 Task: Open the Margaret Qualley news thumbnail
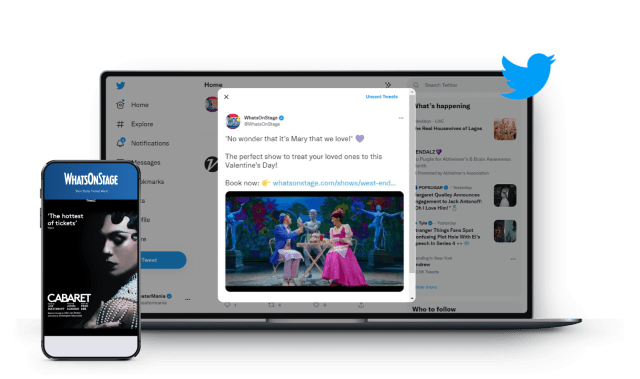click(505, 195)
